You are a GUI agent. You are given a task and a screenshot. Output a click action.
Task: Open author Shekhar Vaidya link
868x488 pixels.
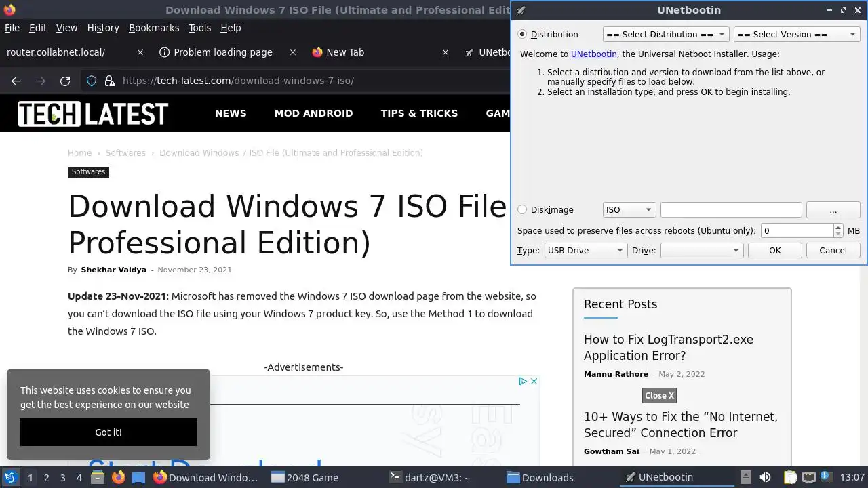[113, 270]
